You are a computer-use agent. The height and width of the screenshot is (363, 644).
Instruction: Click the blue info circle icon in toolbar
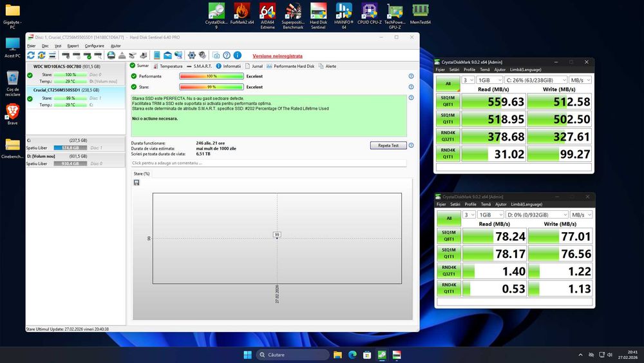pyautogui.click(x=238, y=55)
